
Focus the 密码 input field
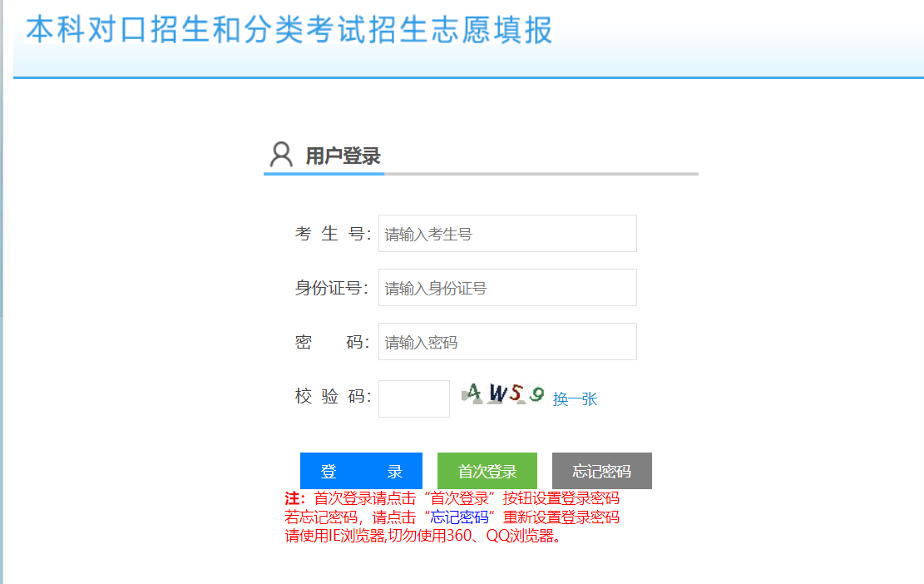507,342
